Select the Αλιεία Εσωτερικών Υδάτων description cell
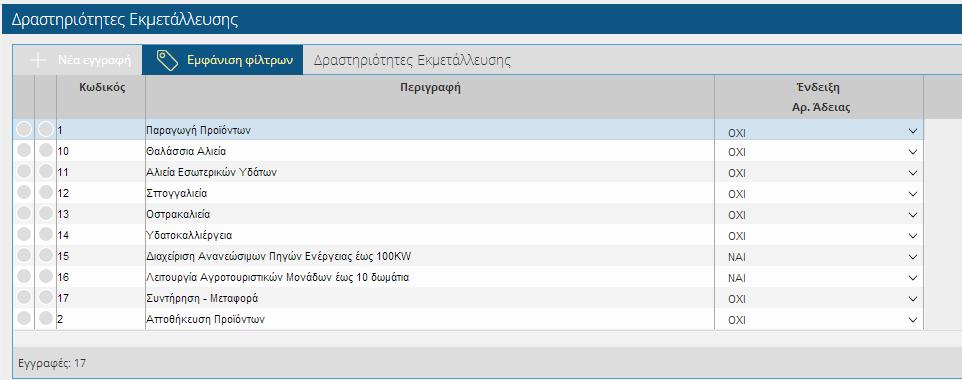The width and height of the screenshot is (962, 380). click(x=430, y=172)
